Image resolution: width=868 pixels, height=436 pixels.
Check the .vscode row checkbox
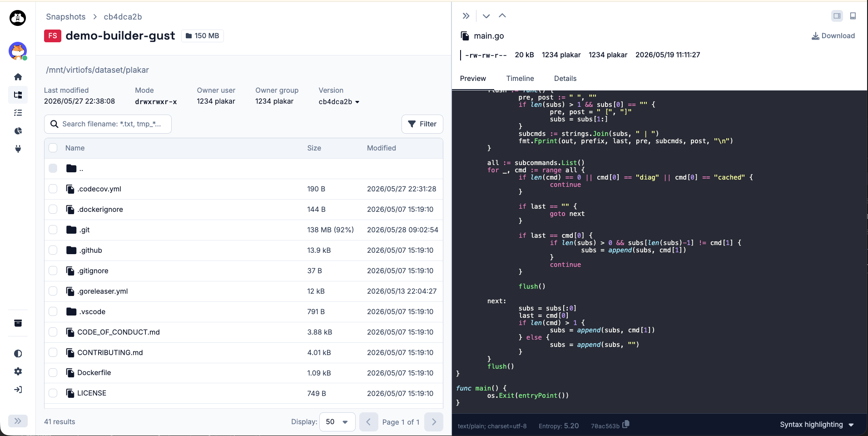point(53,311)
